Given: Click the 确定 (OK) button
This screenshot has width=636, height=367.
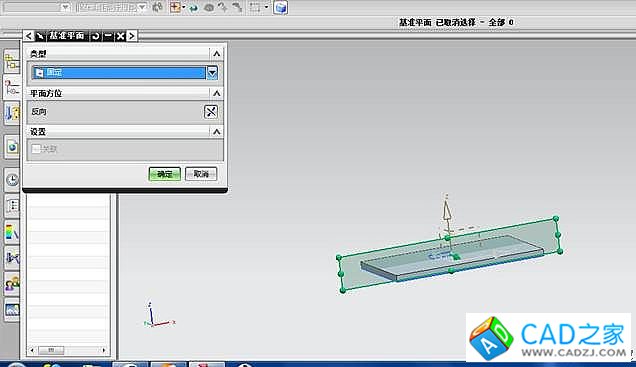Looking at the screenshot, I should click(x=165, y=174).
